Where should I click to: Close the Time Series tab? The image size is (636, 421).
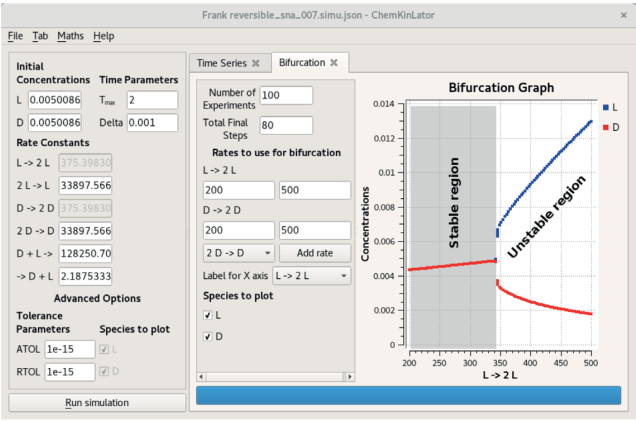click(x=256, y=63)
